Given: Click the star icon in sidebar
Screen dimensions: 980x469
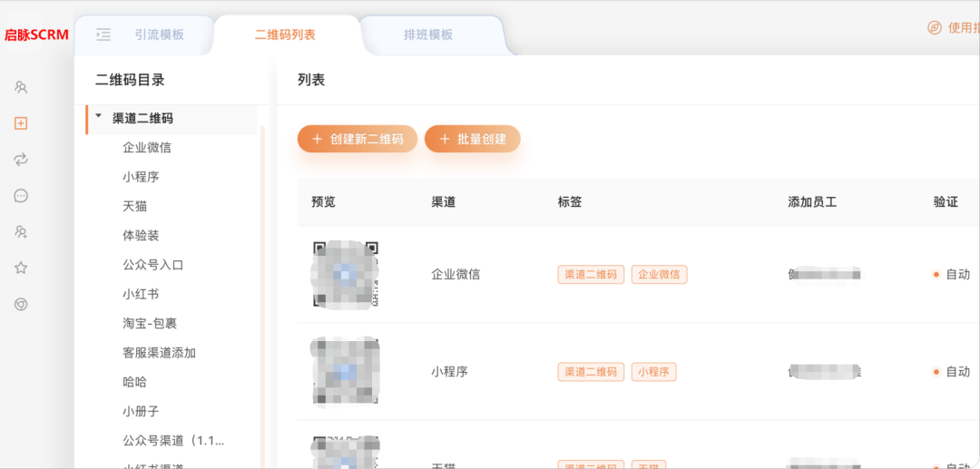Looking at the screenshot, I should (x=21, y=269).
